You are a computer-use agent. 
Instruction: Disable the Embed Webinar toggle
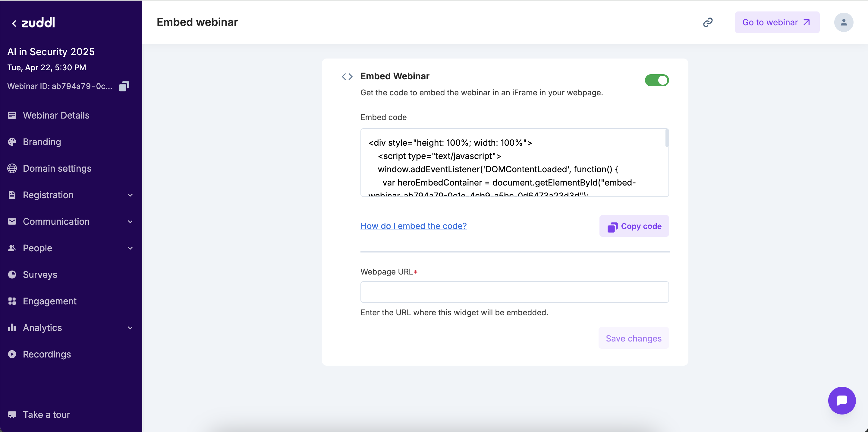tap(657, 80)
